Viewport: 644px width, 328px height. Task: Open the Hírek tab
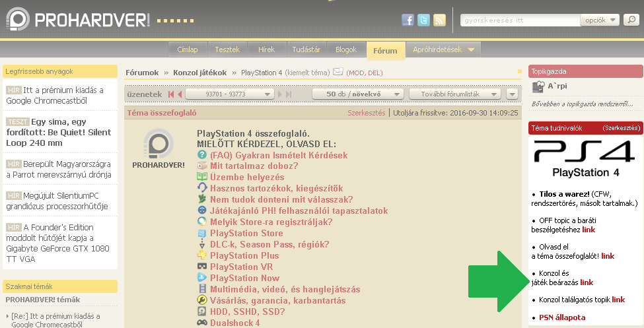pyautogui.click(x=266, y=49)
